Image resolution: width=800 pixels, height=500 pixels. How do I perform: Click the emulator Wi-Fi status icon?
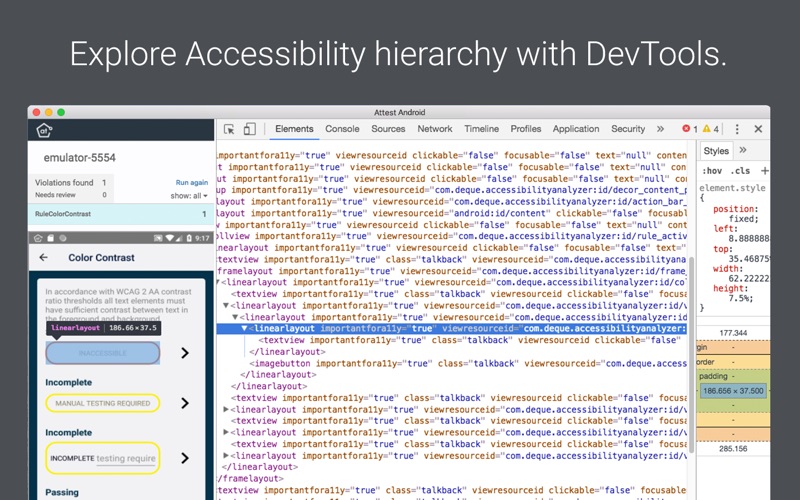pyautogui.click(x=170, y=238)
